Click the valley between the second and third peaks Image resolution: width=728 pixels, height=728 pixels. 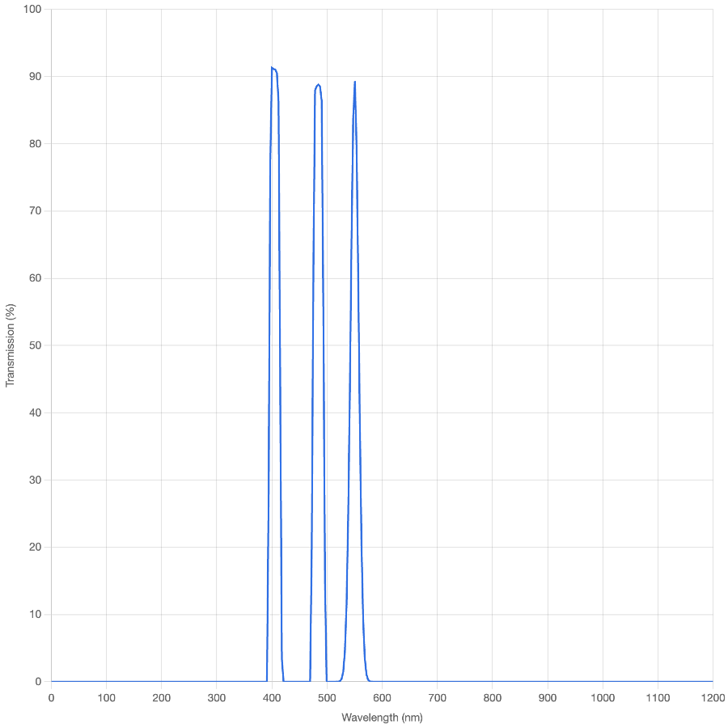(333, 679)
